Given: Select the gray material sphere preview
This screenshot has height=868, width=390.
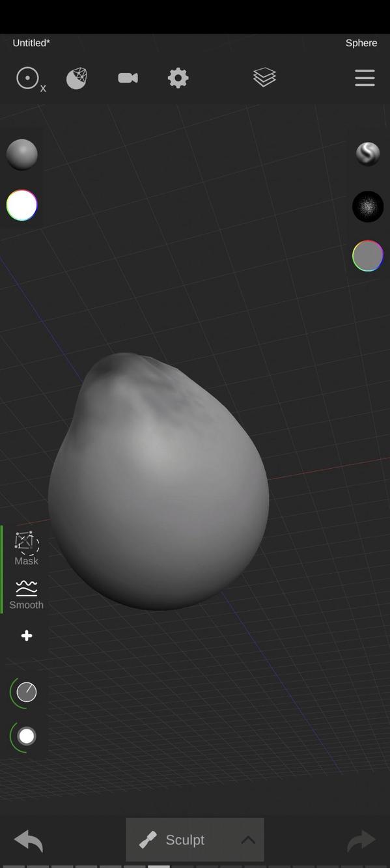Looking at the screenshot, I should (22, 154).
